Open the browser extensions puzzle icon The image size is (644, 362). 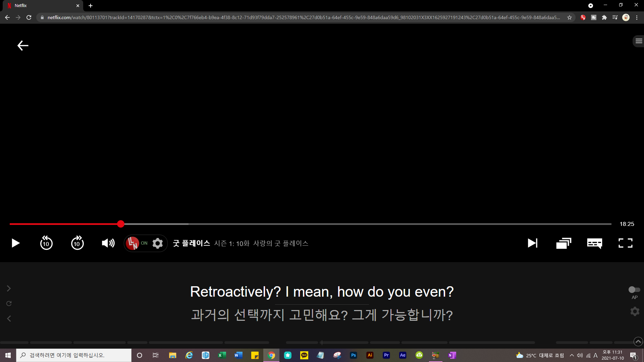click(604, 17)
